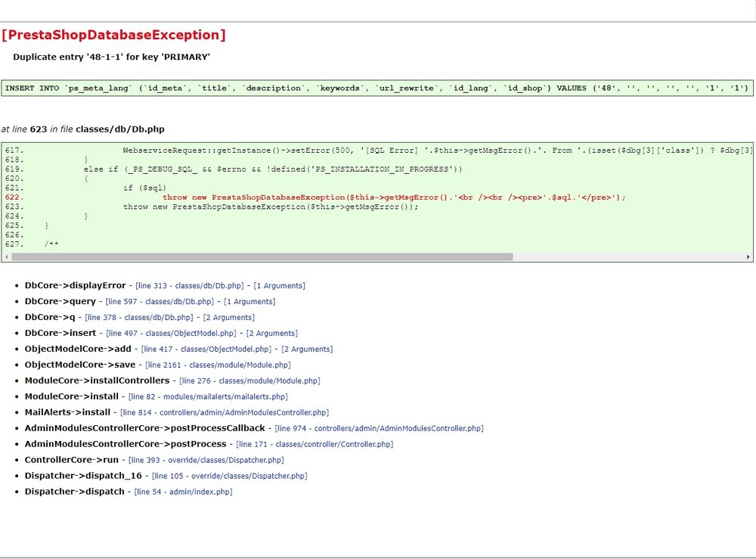This screenshot has height=559, width=756.
Task: Click the Dispatcher->dispatch_16 method name
Action: [83, 476]
